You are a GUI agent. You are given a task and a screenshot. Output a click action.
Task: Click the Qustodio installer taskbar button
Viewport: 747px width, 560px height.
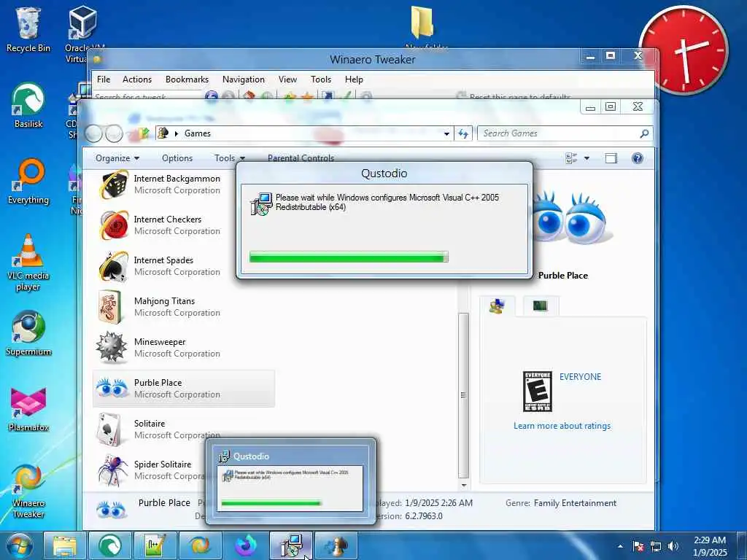point(291,545)
